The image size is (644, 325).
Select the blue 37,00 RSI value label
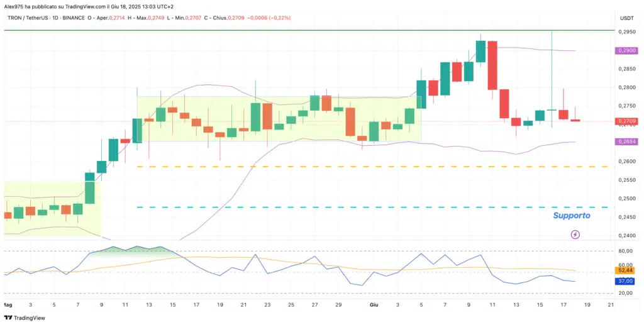point(626,281)
